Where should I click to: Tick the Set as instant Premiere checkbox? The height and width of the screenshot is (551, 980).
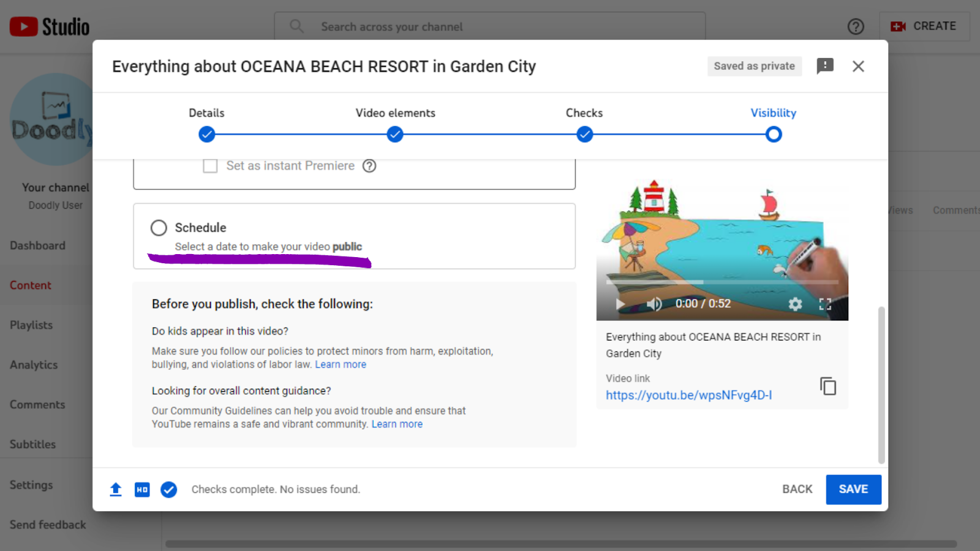[x=210, y=166]
